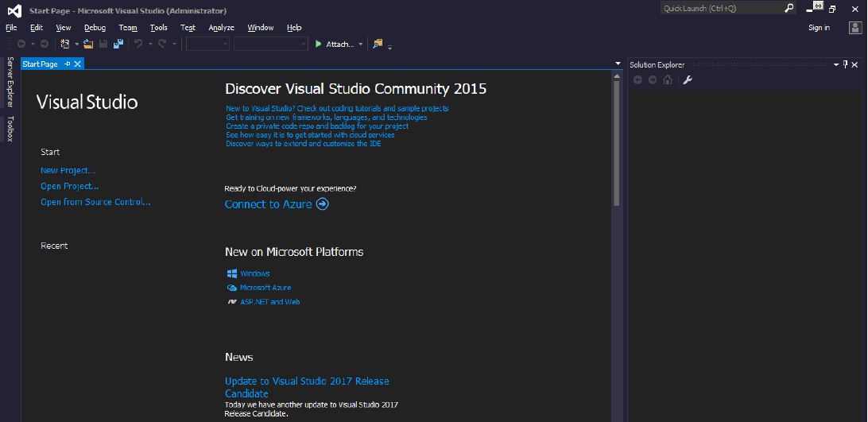
Task: Click the coding tutorials and sample projects link
Action: pyautogui.click(x=337, y=109)
